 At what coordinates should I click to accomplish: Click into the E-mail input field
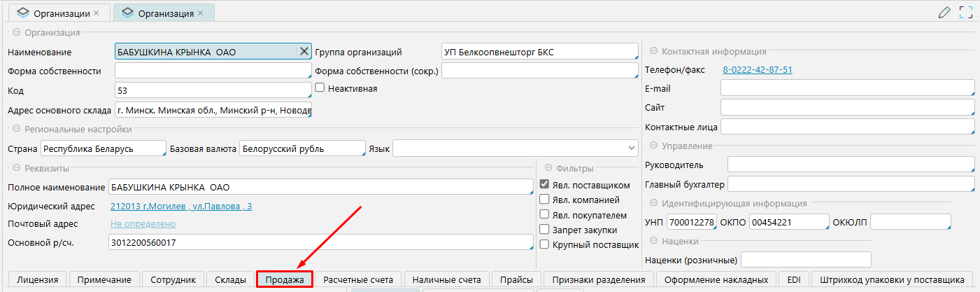click(846, 88)
